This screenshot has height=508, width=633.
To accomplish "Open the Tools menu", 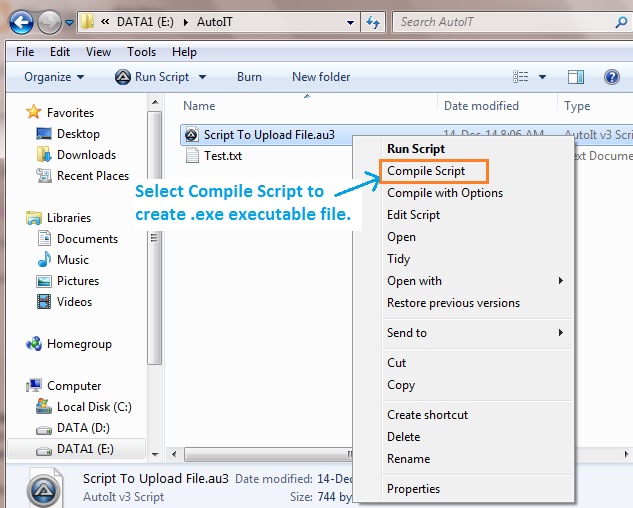I will click(141, 52).
